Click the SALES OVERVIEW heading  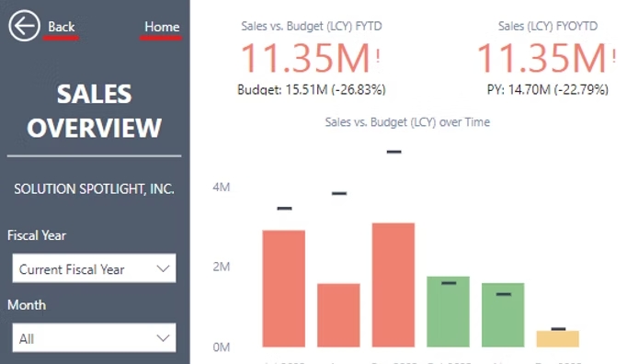coord(95,111)
